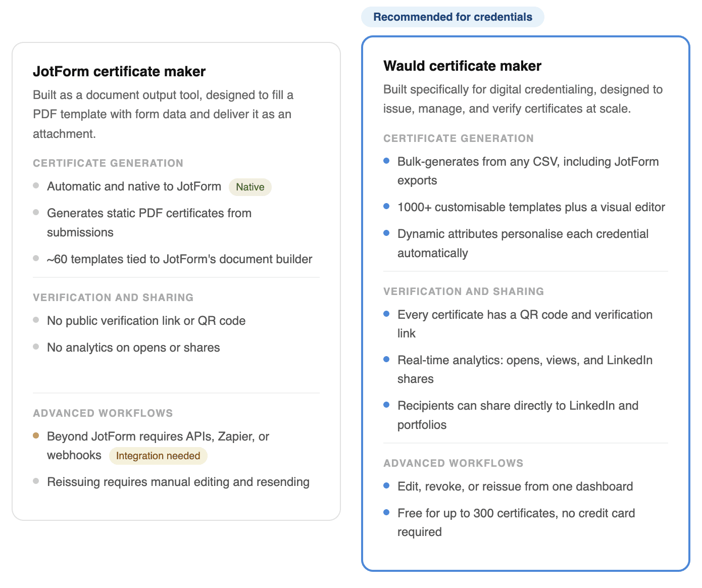Click JotForm card's "CERTIFICATE GENERATION" label
Viewport: 702px width, 588px height.
pyautogui.click(x=108, y=163)
